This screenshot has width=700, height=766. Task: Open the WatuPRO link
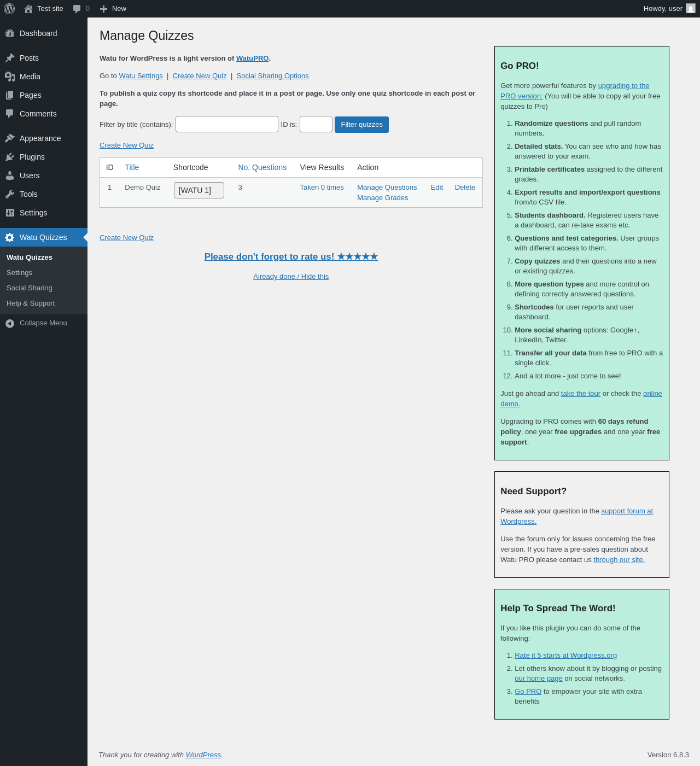252,59
